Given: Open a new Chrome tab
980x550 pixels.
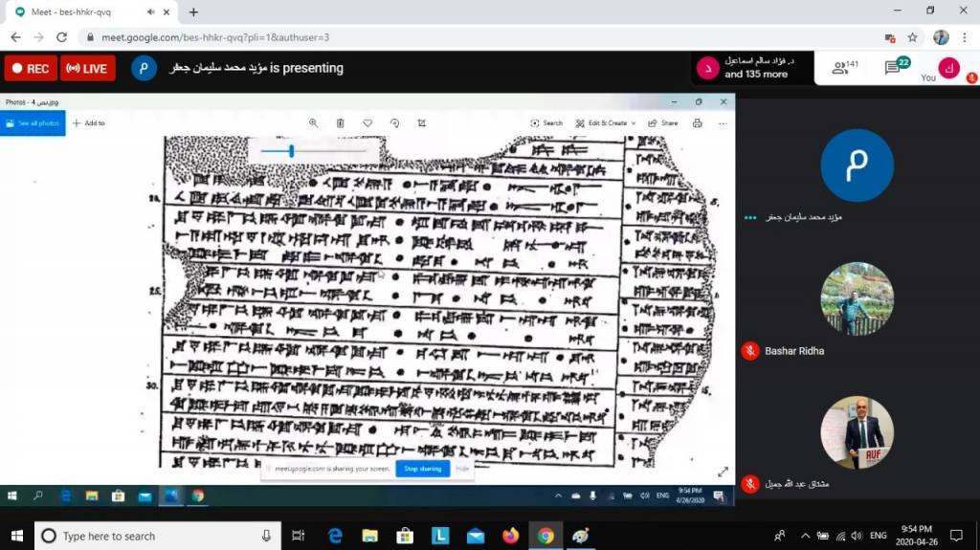Looking at the screenshot, I should tap(193, 12).
